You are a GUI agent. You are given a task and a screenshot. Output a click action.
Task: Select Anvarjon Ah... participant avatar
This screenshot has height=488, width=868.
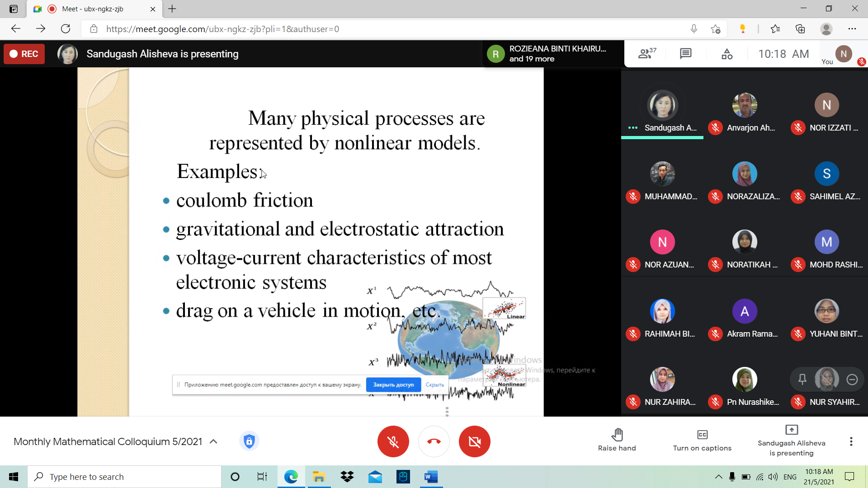(745, 105)
